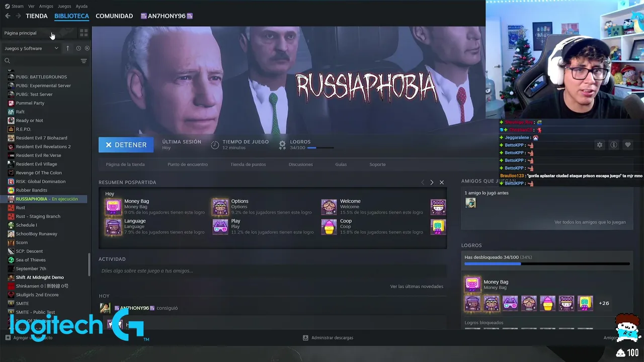
Task: Click the 34/100 achievements progress bar
Action: coord(547,263)
